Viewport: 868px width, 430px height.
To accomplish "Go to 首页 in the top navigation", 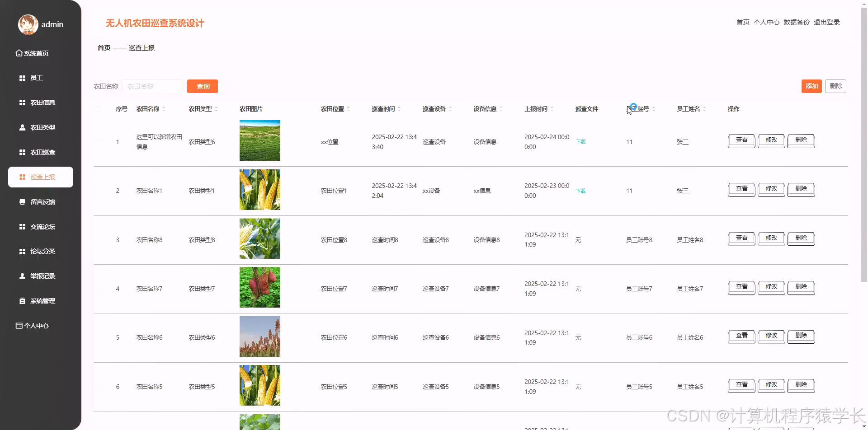I will (743, 22).
